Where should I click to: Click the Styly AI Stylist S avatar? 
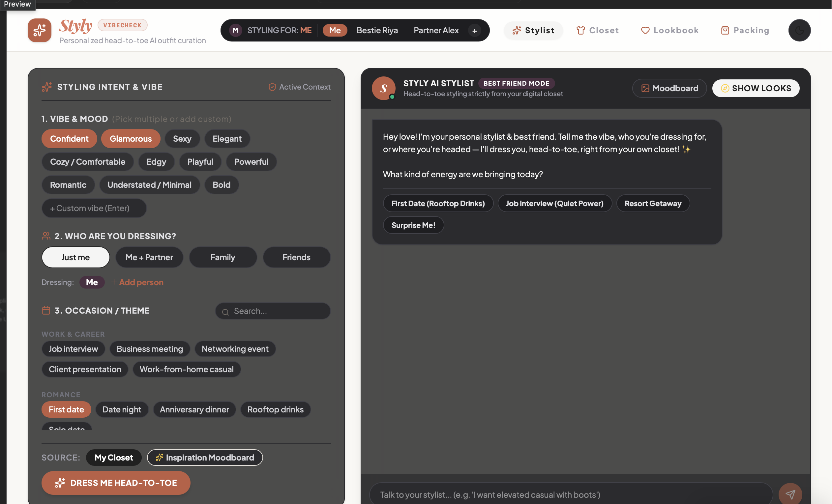click(384, 88)
